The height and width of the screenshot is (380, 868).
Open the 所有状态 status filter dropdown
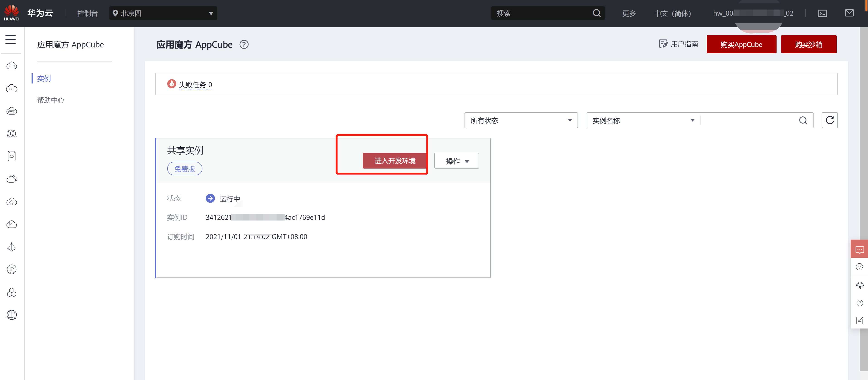[x=521, y=121]
